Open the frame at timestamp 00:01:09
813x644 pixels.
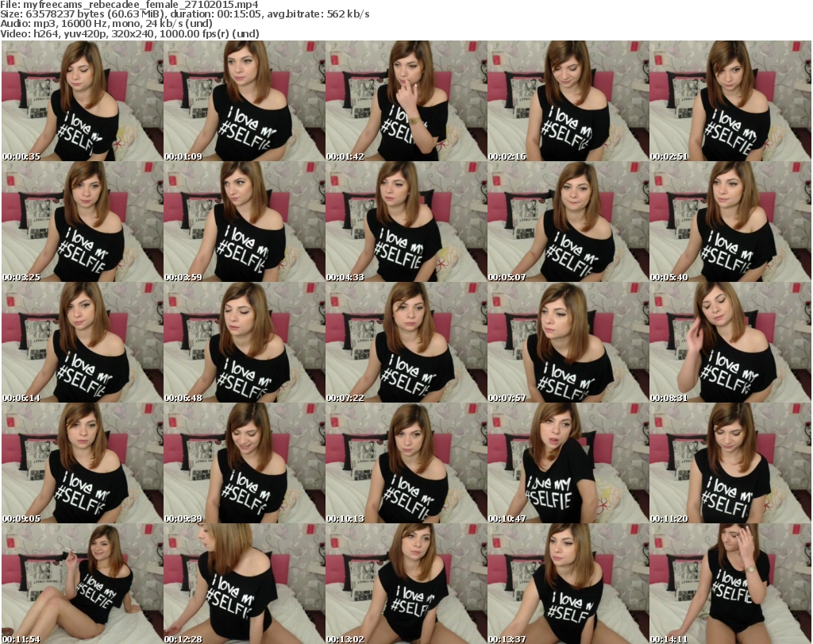coord(244,101)
